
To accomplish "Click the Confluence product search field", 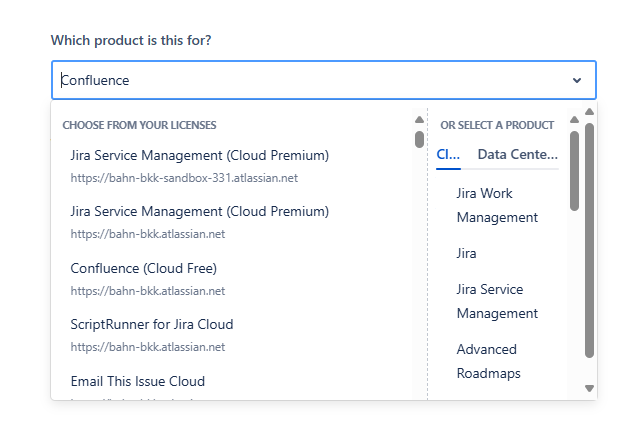I will (x=300, y=80).
